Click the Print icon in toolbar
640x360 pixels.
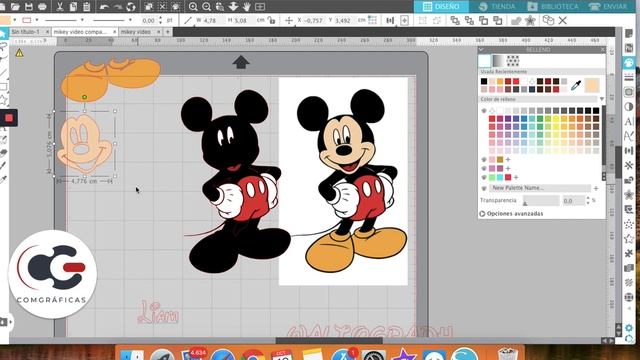pos(42,7)
